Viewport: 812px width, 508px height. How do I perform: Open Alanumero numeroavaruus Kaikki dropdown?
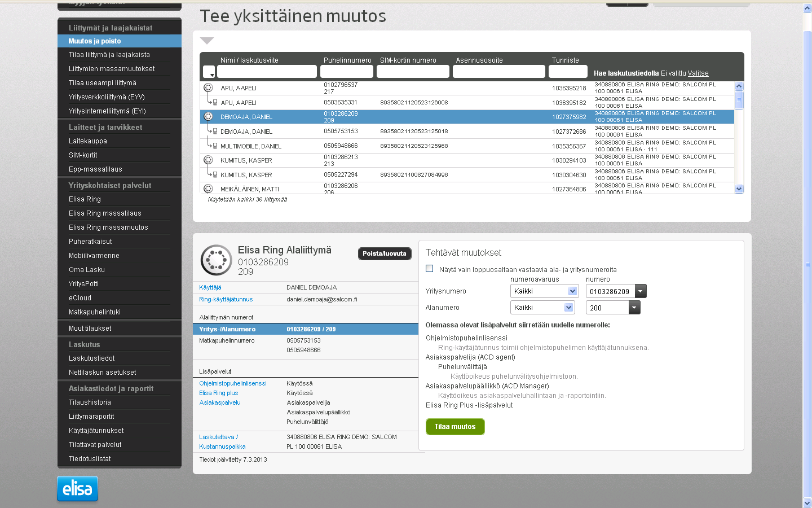point(542,308)
